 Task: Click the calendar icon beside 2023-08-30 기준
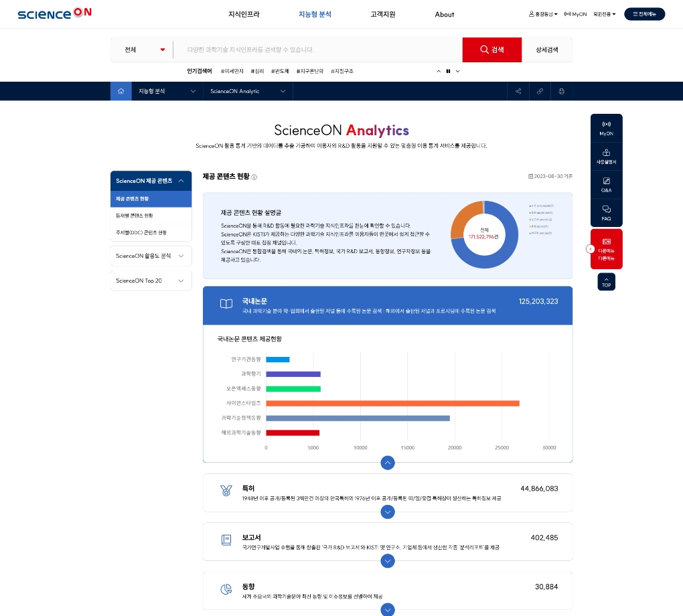(x=530, y=176)
